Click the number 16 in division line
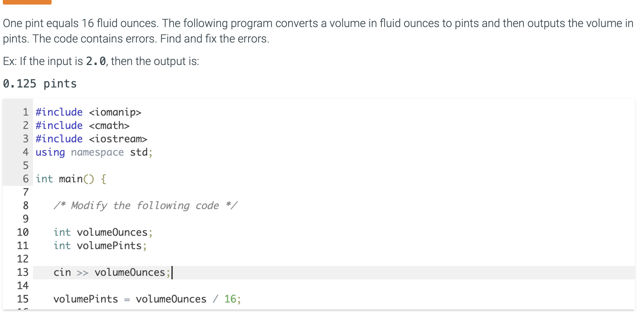 pos(230,299)
